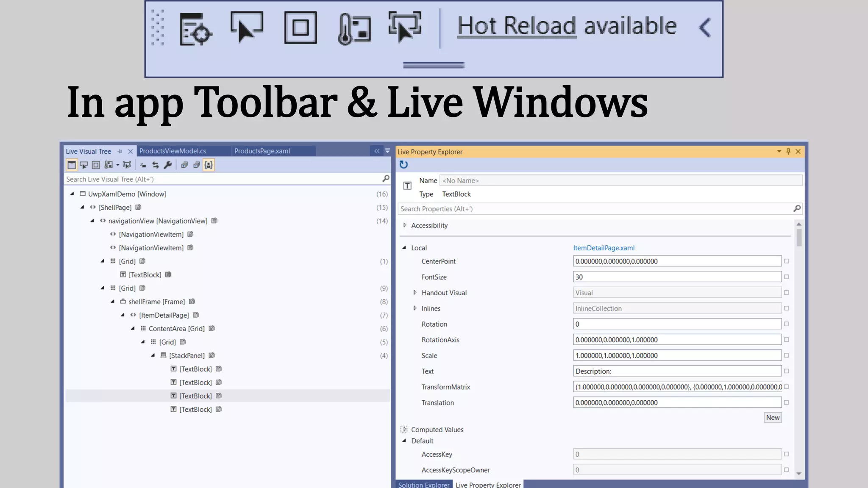Click Track focused element icon in Live Visual Tree toolbar
This screenshot has height=488, width=868.
108,165
